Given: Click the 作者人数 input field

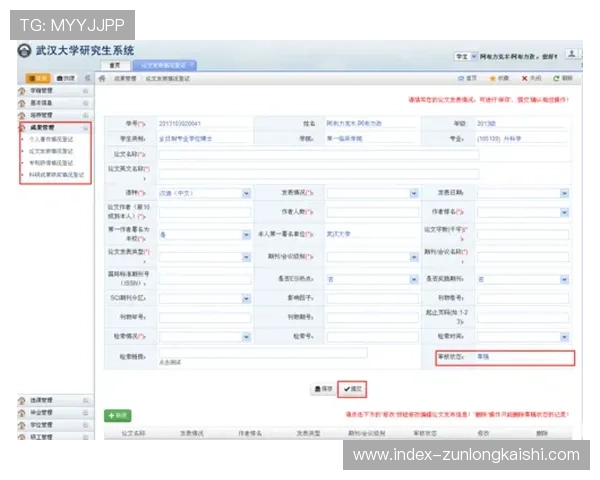Looking at the screenshot, I should [x=372, y=212].
